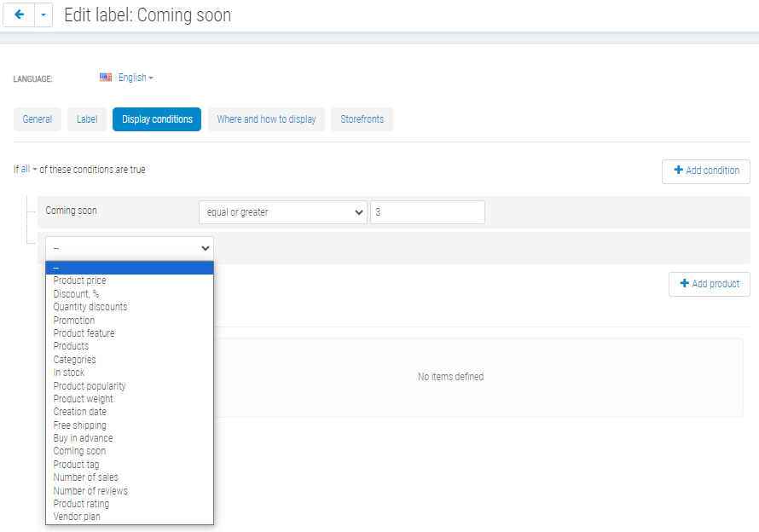
Task: Pick 'Product feature' option
Action: (130, 333)
